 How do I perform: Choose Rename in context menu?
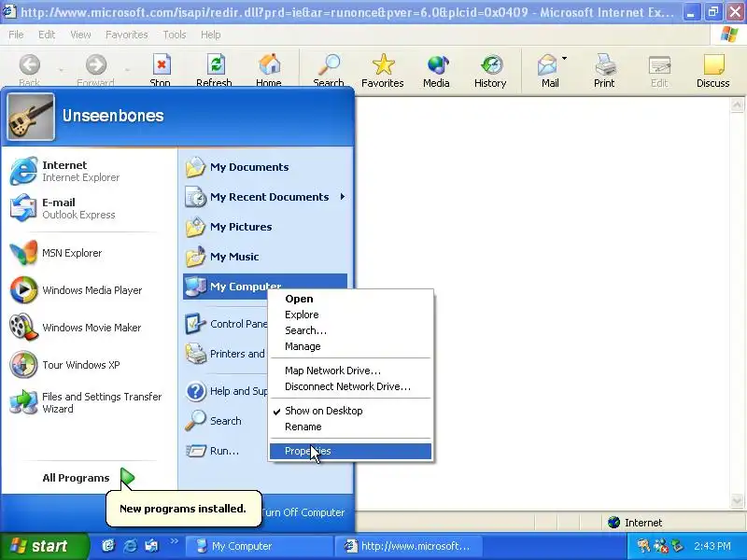(x=350, y=427)
